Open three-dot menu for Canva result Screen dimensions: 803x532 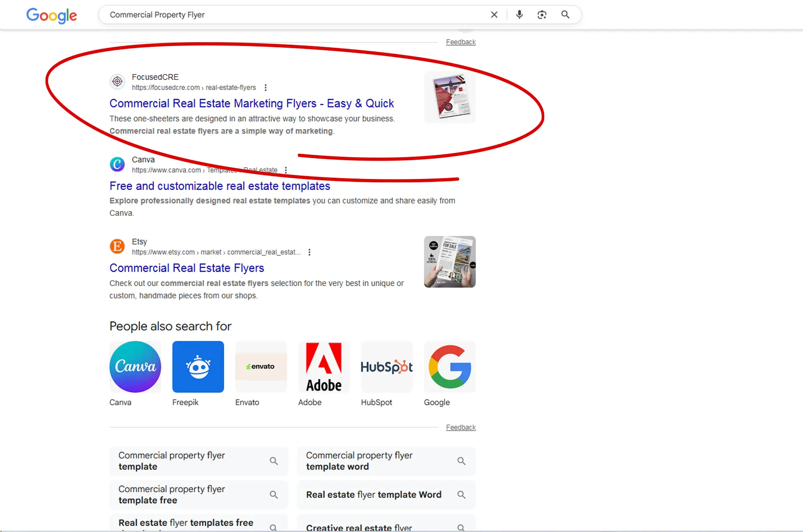click(x=286, y=170)
